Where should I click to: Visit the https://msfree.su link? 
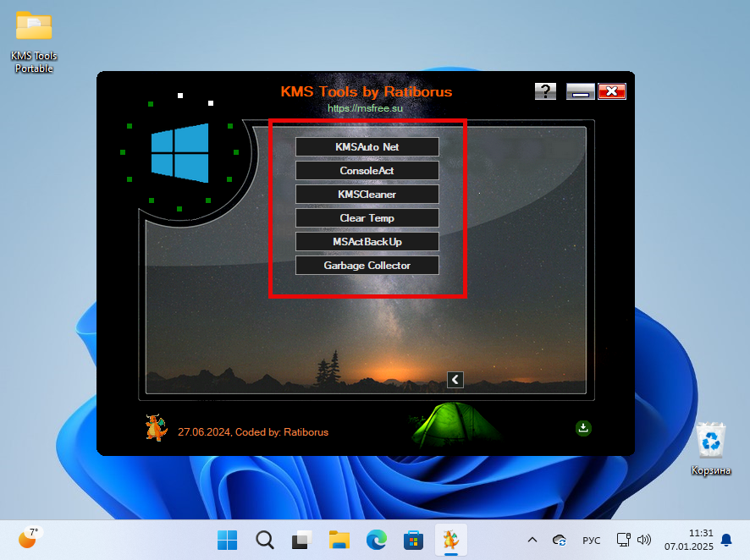coord(366,108)
